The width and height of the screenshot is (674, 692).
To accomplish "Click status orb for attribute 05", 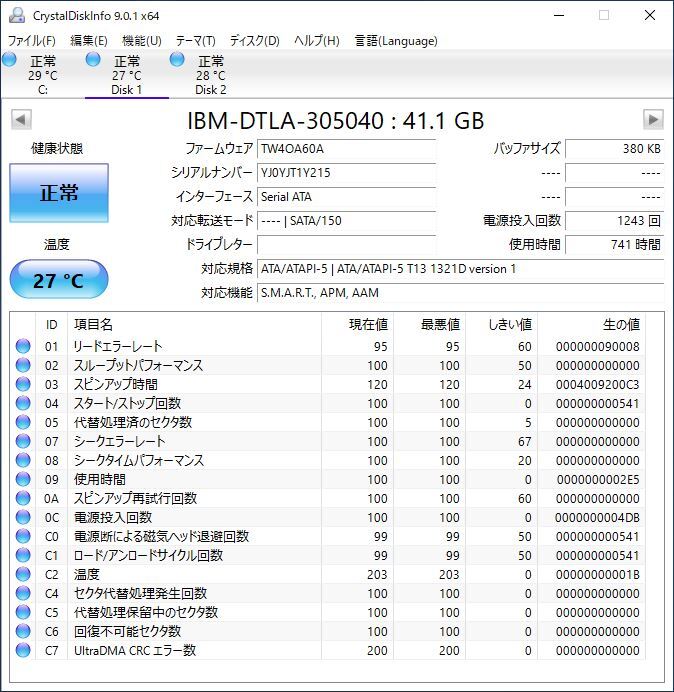I will (23, 422).
